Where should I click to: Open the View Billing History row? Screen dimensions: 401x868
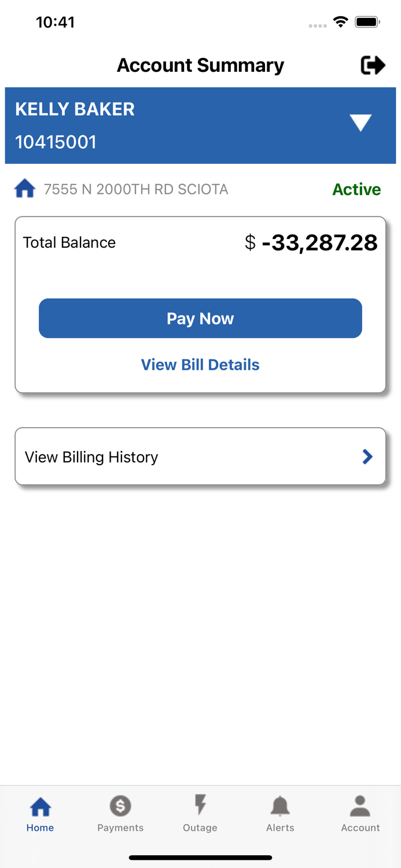pyautogui.click(x=200, y=457)
